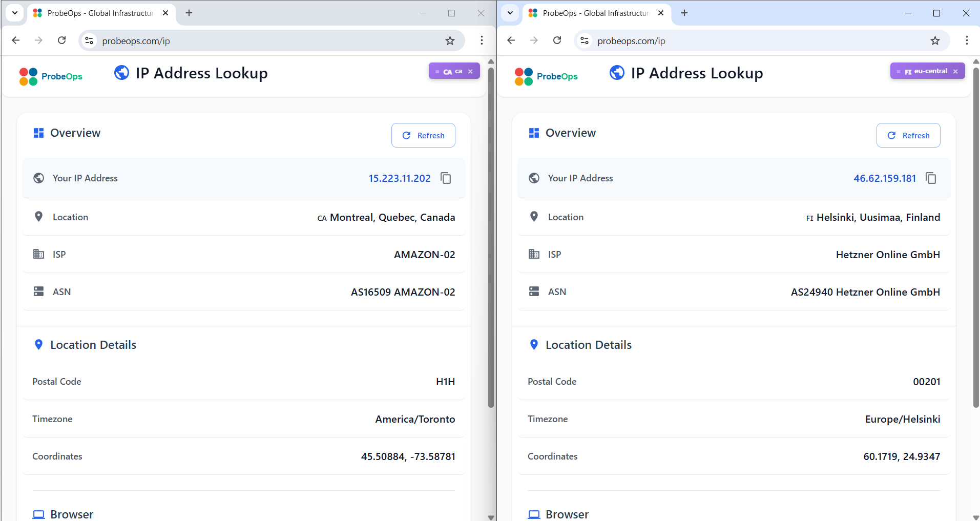Open the tab search dropdown in the right window
Image resolution: width=980 pixels, height=521 pixels.
point(510,13)
